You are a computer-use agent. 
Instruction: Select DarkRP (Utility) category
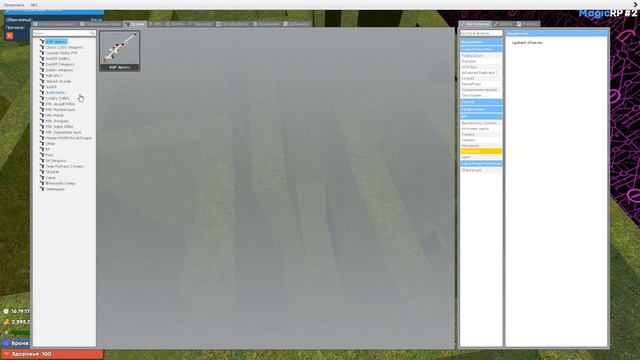tap(58, 59)
